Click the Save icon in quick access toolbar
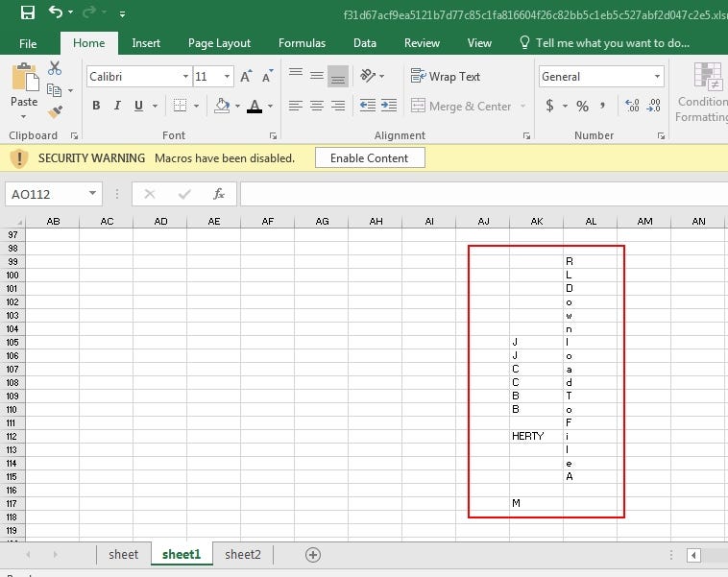This screenshot has height=577, width=728. click(x=28, y=12)
